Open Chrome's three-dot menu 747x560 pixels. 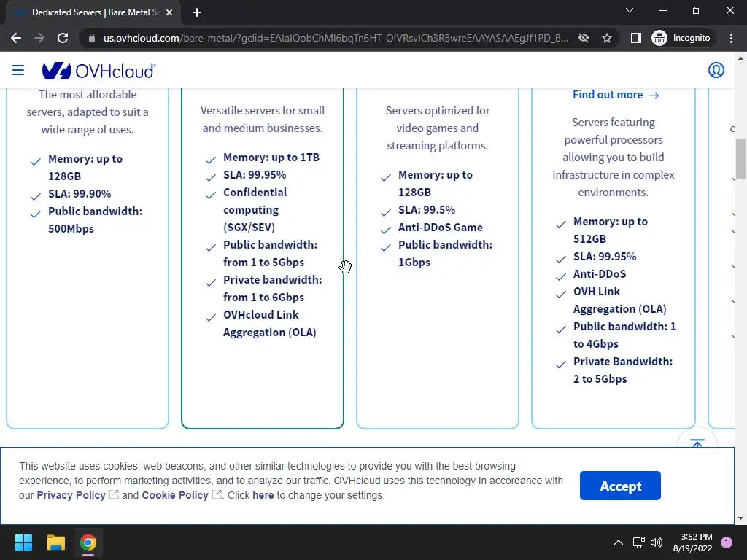pos(731,38)
